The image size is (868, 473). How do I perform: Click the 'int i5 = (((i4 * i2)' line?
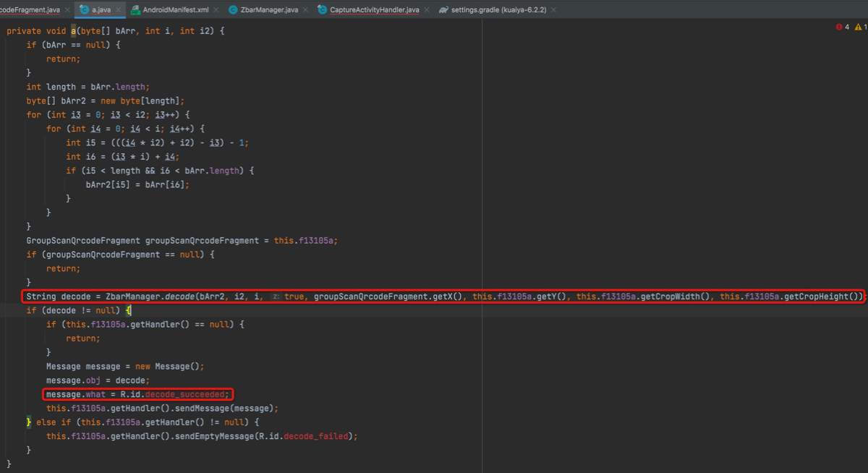click(157, 142)
